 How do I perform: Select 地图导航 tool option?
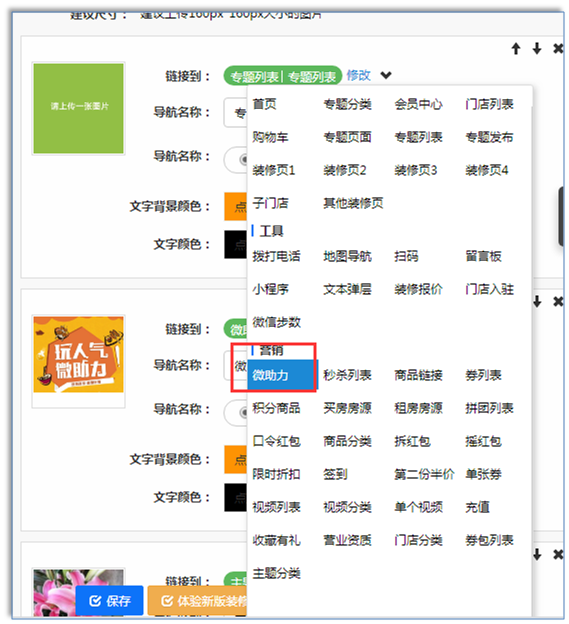(x=347, y=256)
